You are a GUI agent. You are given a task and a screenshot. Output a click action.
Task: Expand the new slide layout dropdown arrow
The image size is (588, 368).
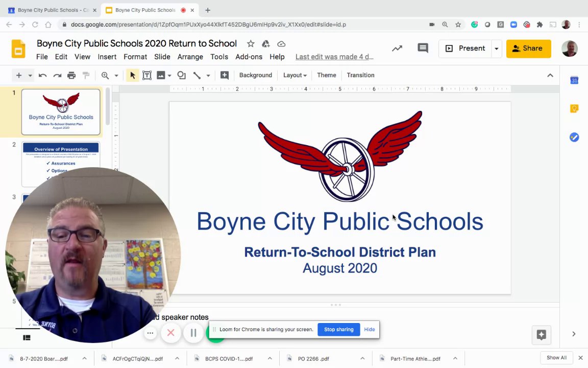coord(30,76)
